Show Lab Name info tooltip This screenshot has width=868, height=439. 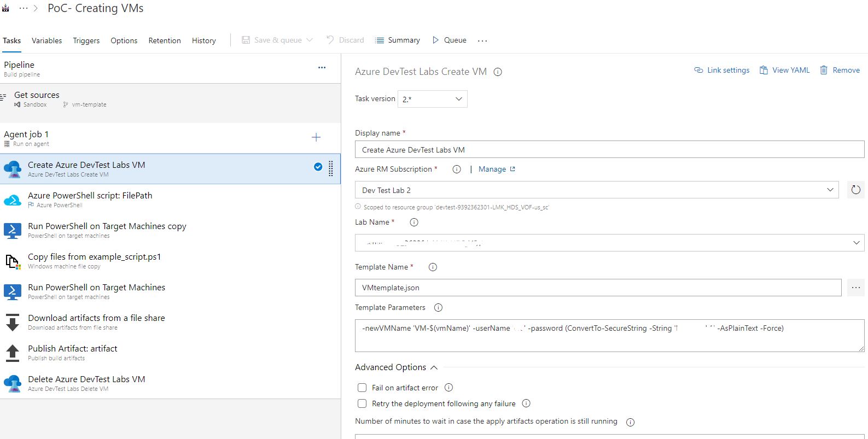[414, 223]
